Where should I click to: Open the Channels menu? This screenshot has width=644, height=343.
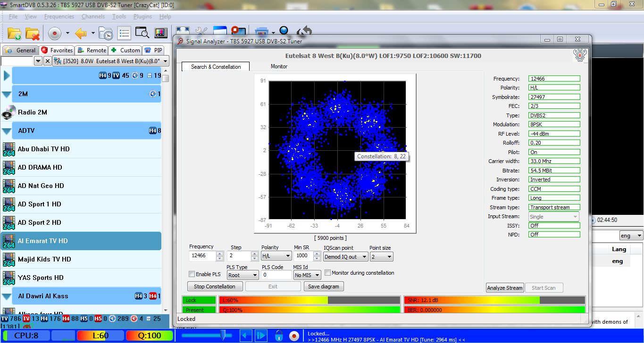tap(93, 16)
